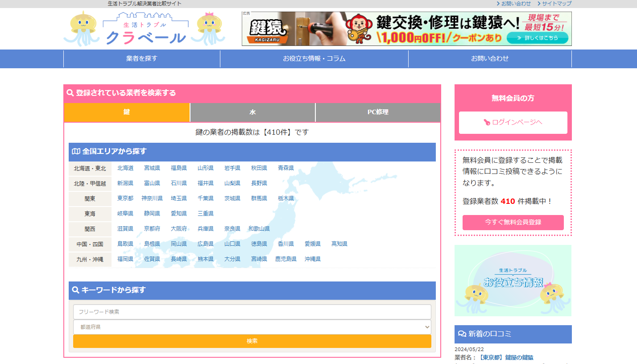
Task: Click the map icon in 全国エリアから探す header
Action: (76, 152)
